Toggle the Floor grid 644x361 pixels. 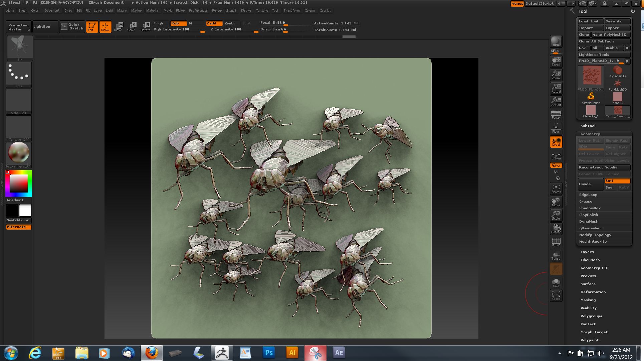click(556, 128)
